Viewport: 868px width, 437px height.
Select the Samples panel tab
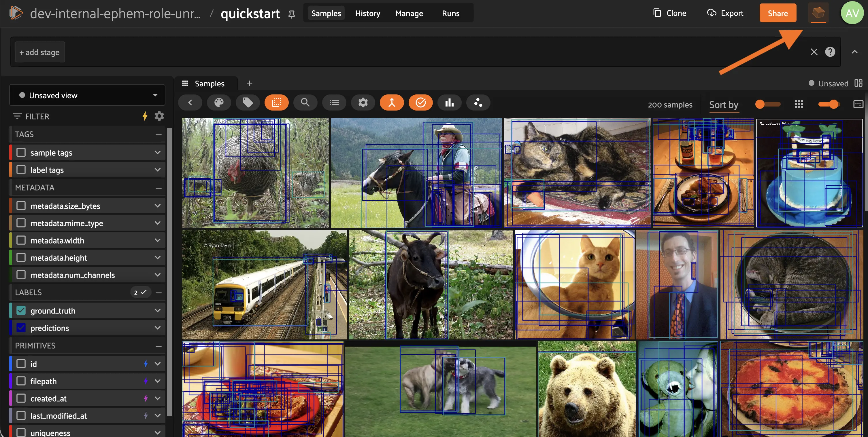(205, 83)
